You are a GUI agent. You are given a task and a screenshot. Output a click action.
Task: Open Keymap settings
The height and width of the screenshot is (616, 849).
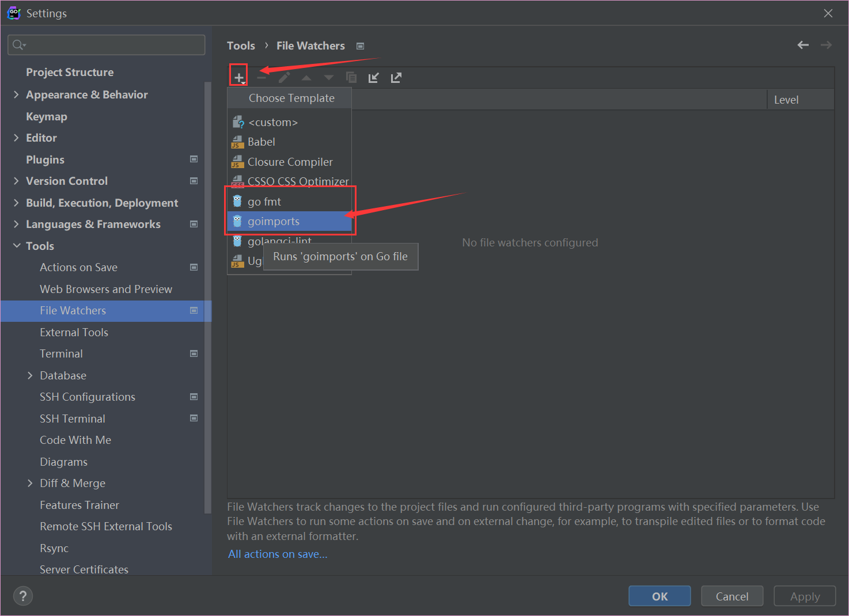click(47, 116)
